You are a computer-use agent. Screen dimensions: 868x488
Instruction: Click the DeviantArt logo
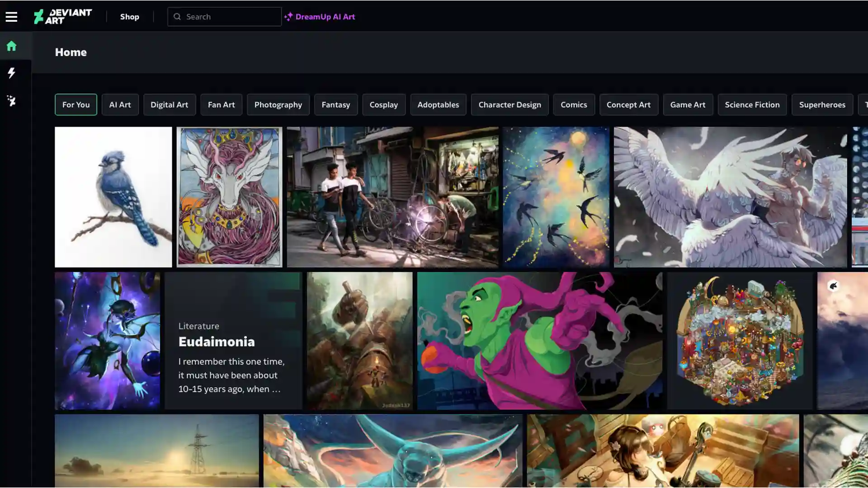(x=63, y=17)
